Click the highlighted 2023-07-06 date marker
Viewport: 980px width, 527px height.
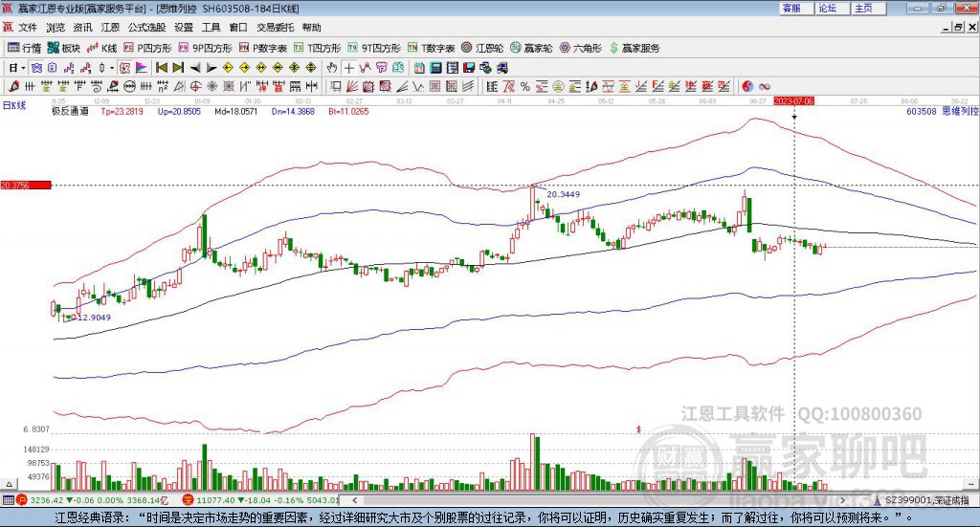pos(793,100)
